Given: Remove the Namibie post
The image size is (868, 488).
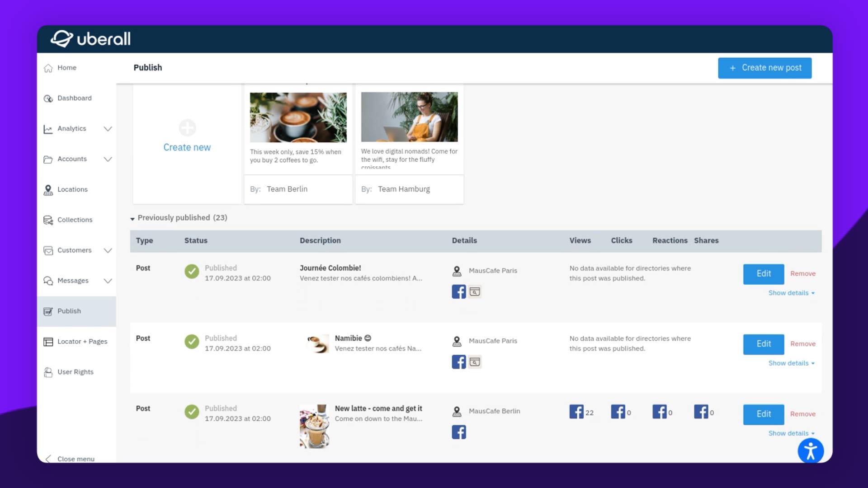Looking at the screenshot, I should pos(802,344).
